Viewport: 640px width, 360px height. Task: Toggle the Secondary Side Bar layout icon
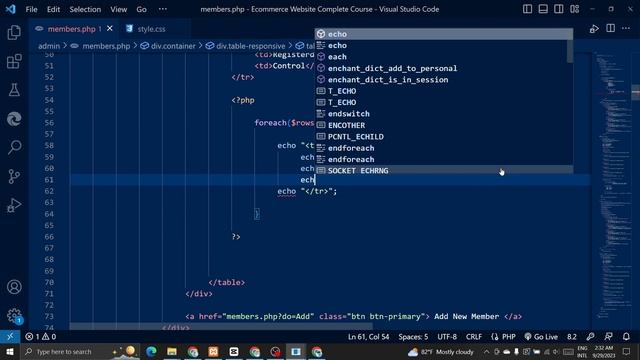559,9
